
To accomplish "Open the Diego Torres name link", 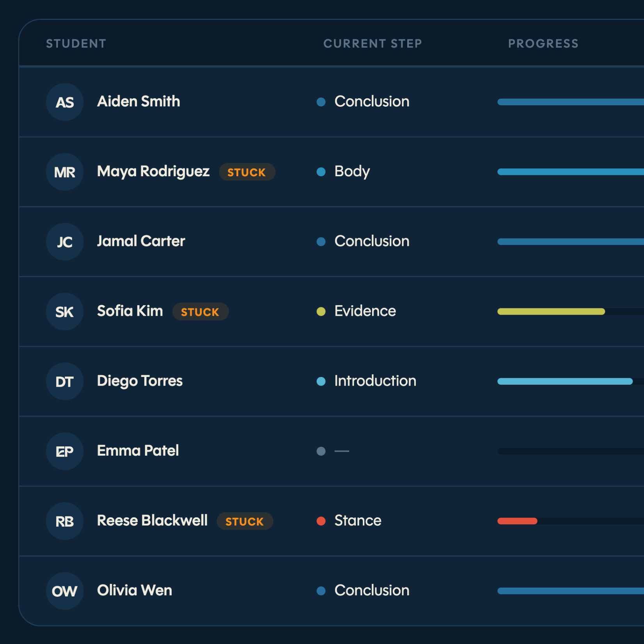I will pyautogui.click(x=140, y=381).
